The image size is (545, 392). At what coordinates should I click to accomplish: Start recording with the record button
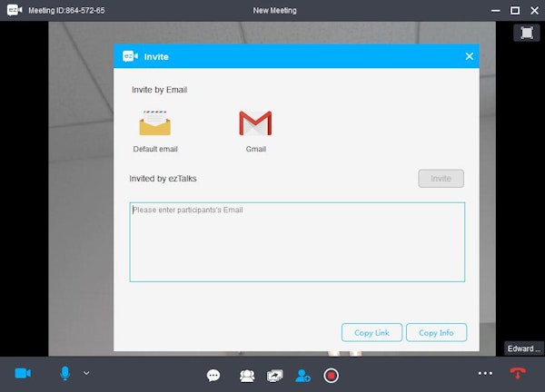point(331,376)
